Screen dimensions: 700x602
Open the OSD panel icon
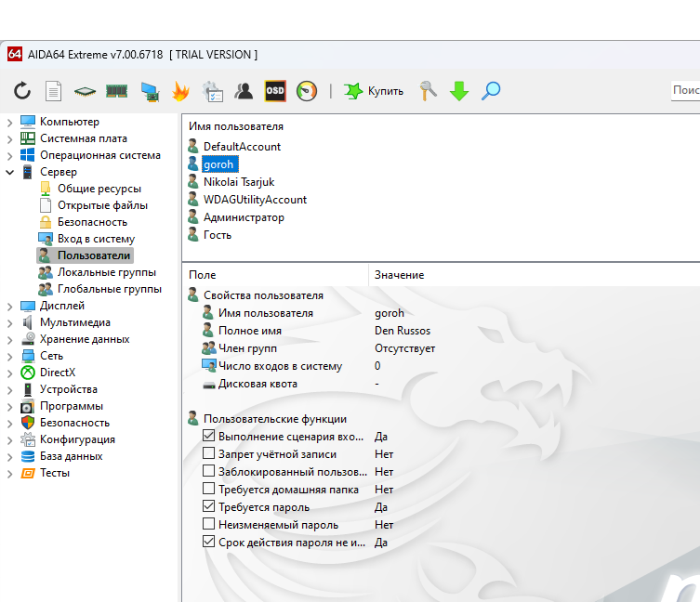point(275,91)
